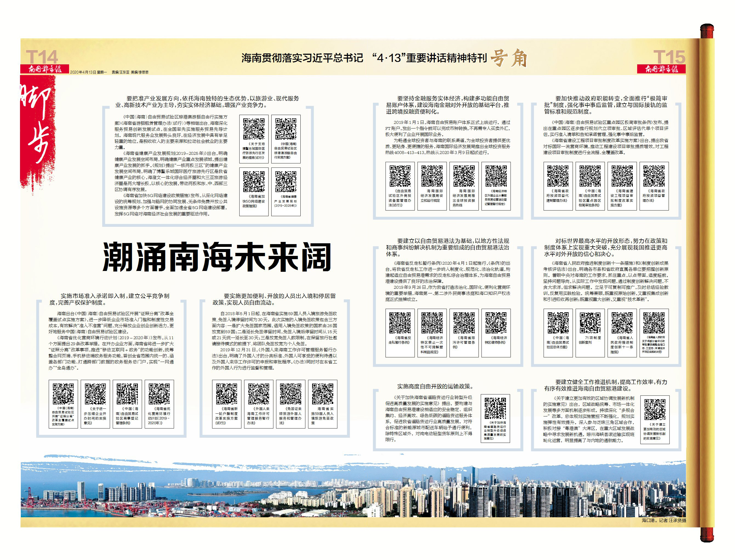
Task: Click the Haikou port skyline photo
Action: tap(353, 487)
